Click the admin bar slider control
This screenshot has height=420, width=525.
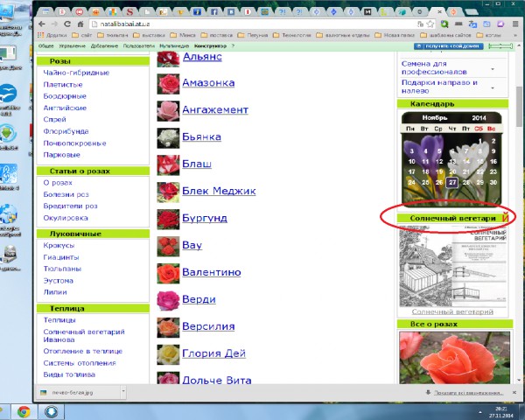pyautogui.click(x=500, y=45)
